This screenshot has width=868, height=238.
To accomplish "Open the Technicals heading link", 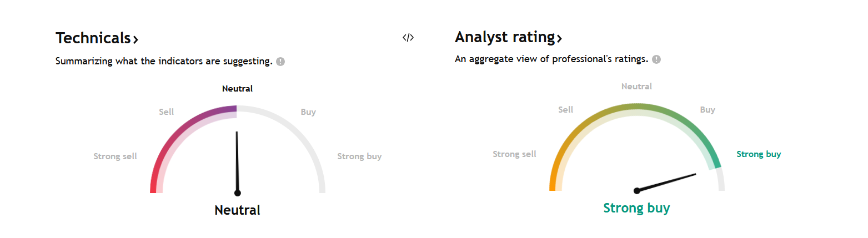I will pos(93,38).
